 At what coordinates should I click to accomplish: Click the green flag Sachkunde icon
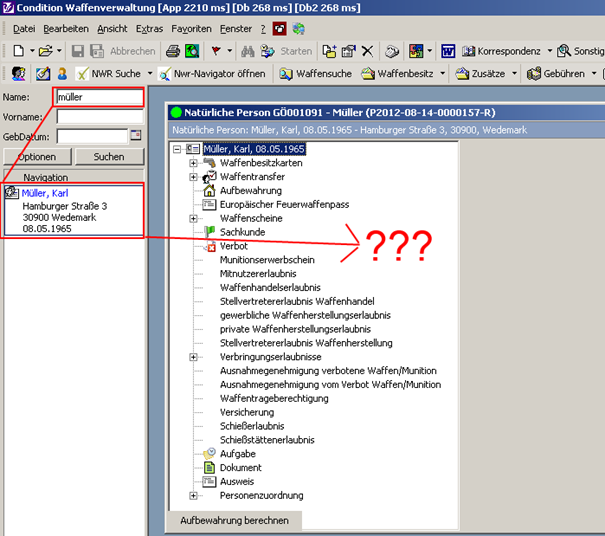click(x=210, y=232)
